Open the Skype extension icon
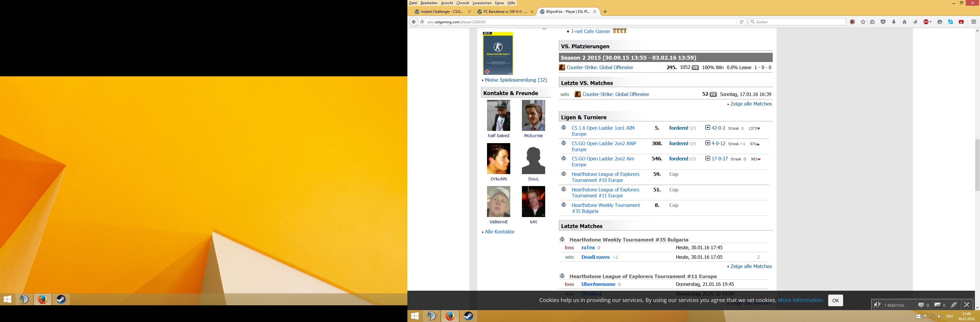The height and width of the screenshot is (322, 980). click(x=950, y=22)
